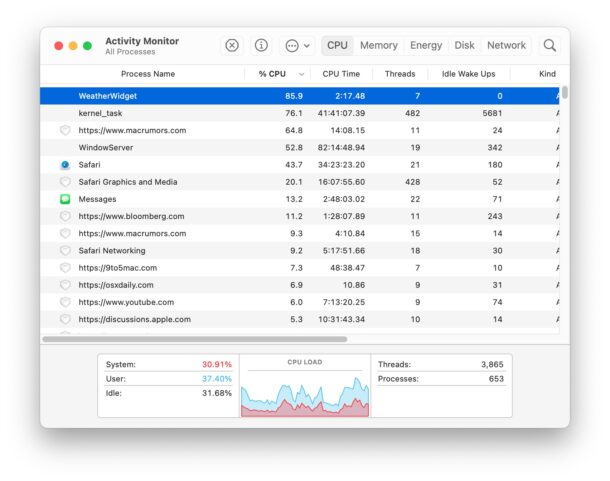
Task: Click shield icon beside bloomberg.com process
Action: coord(65,216)
